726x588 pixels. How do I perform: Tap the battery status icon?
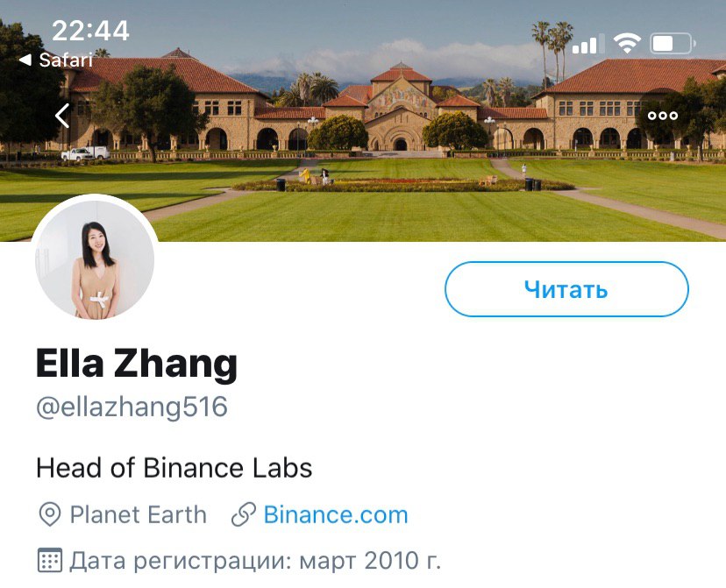(673, 44)
